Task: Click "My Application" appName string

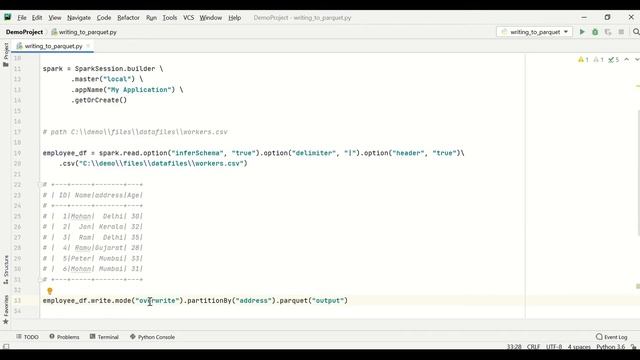Action: 140,89
